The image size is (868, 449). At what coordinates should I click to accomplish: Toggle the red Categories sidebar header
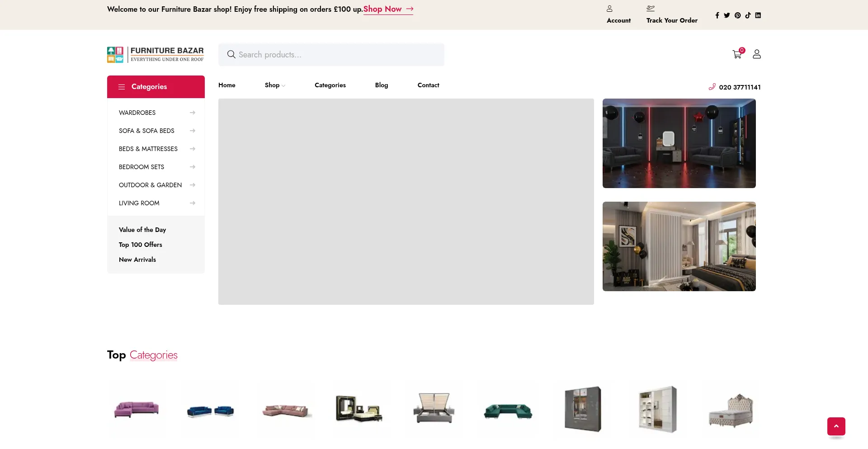click(x=156, y=87)
